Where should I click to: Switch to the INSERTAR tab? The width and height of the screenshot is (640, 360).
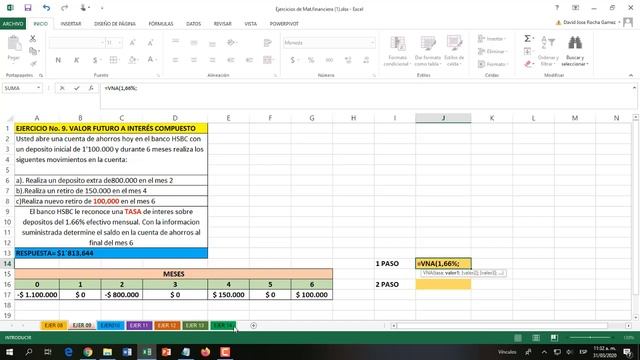(x=71, y=24)
